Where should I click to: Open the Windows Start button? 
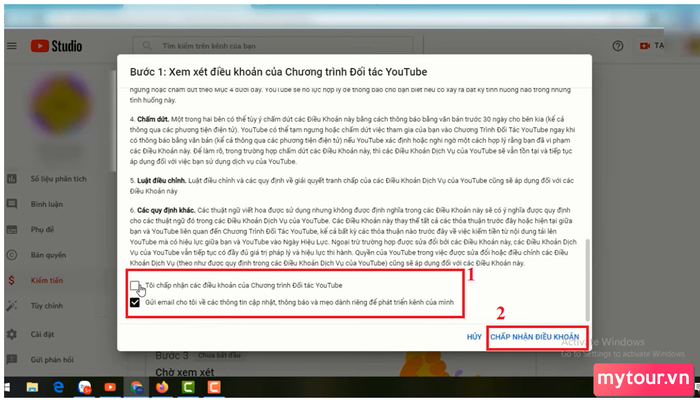(7, 387)
